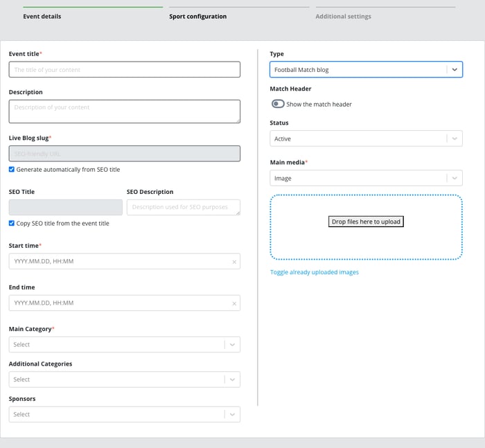Viewport: 485px width, 448px height.
Task: Focus the Event title input
Action: coord(124,69)
